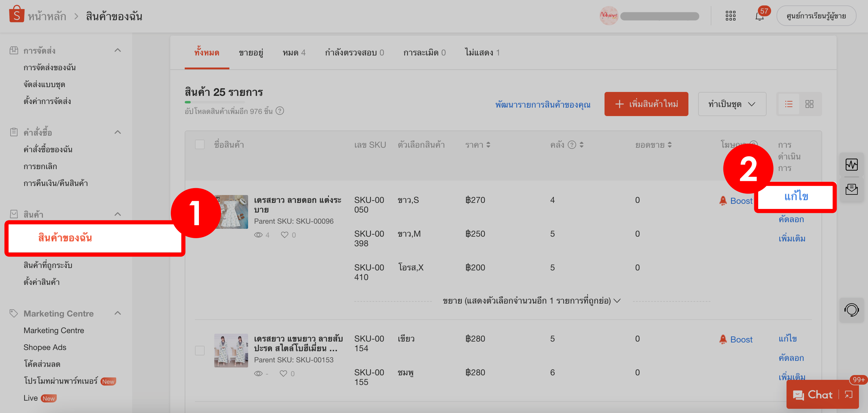Expand ขยาย to show hidden variations
Screen dimensions: 868x413
click(530, 301)
